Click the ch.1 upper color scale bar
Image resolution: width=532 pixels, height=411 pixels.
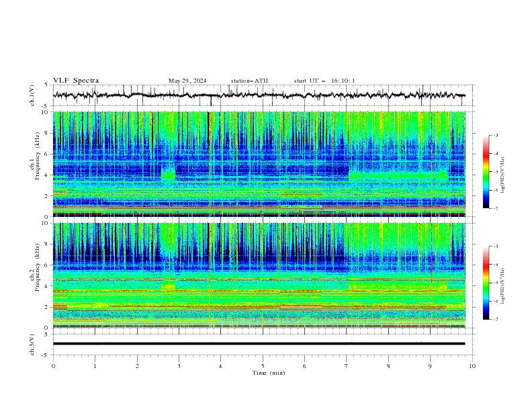coord(486,172)
